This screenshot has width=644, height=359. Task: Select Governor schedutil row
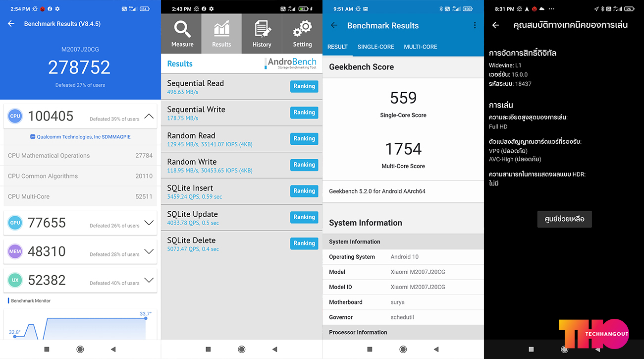(403, 317)
